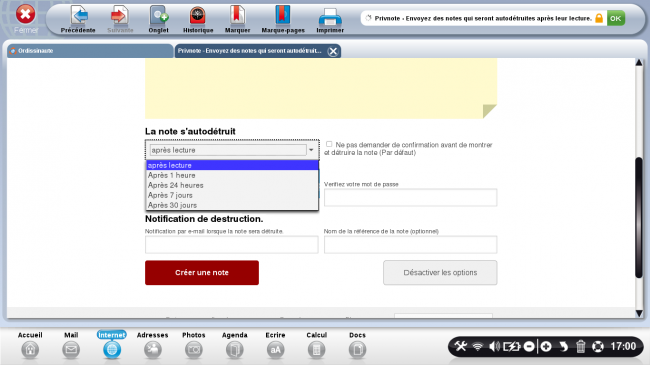The image size is (650, 365).
Task: Click the Suivante forward arrow
Action: click(x=120, y=16)
